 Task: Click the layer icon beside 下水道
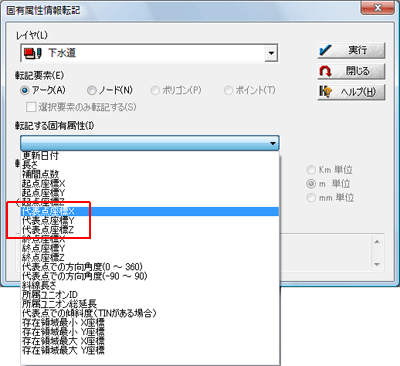(33, 53)
